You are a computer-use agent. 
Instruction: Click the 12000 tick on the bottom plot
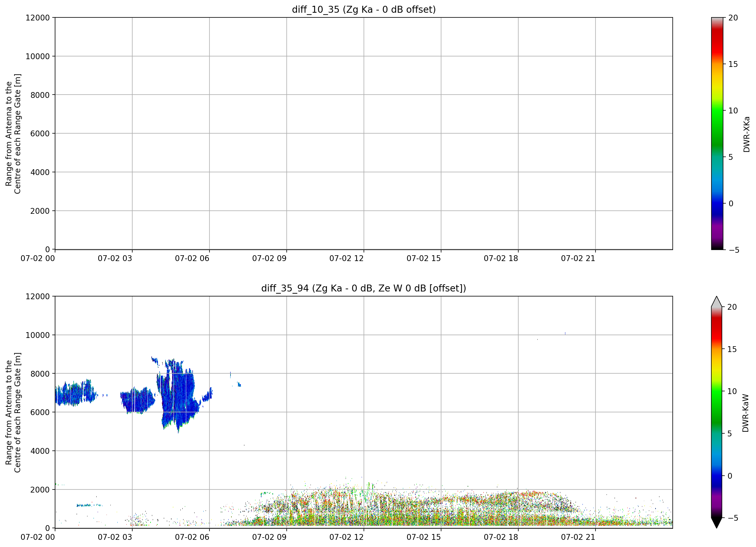click(x=38, y=296)
